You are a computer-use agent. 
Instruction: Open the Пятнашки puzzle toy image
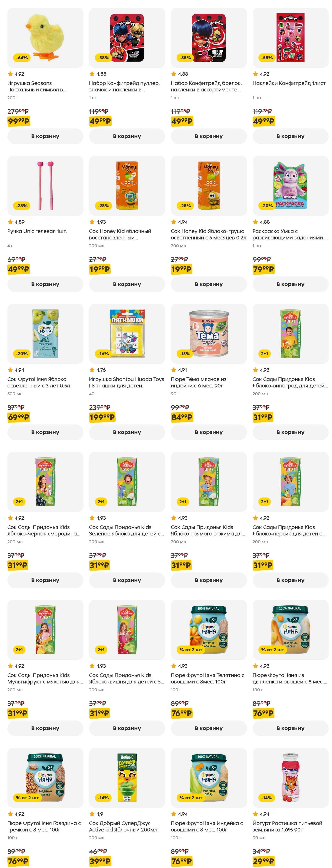(x=127, y=333)
